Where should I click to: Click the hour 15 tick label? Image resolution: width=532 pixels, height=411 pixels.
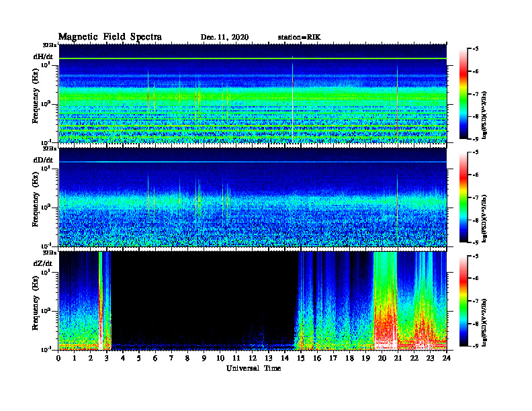tap(301, 358)
